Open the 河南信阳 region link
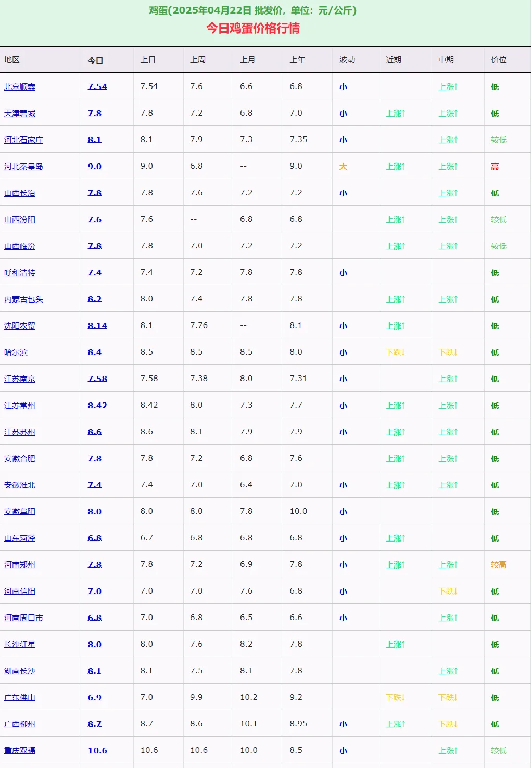 (x=20, y=591)
